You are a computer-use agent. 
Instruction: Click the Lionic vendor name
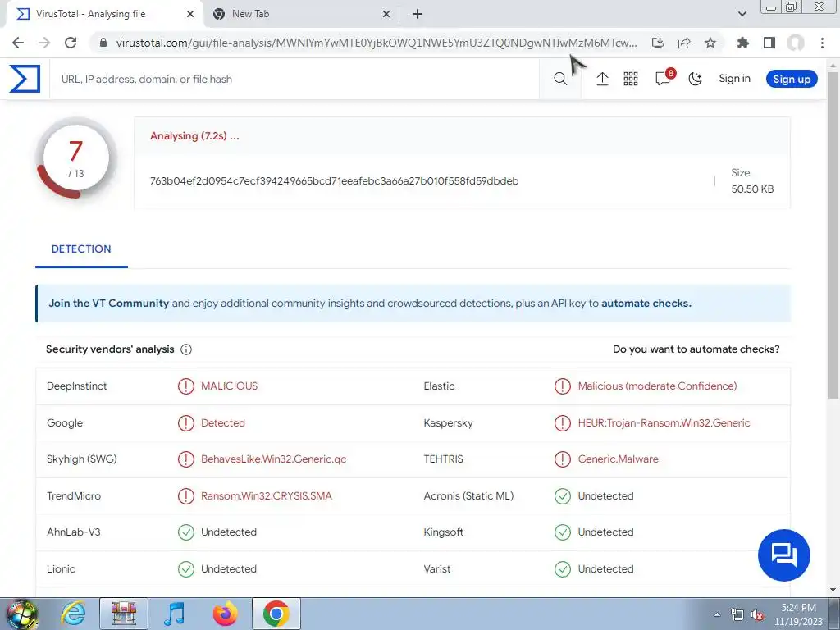point(61,569)
